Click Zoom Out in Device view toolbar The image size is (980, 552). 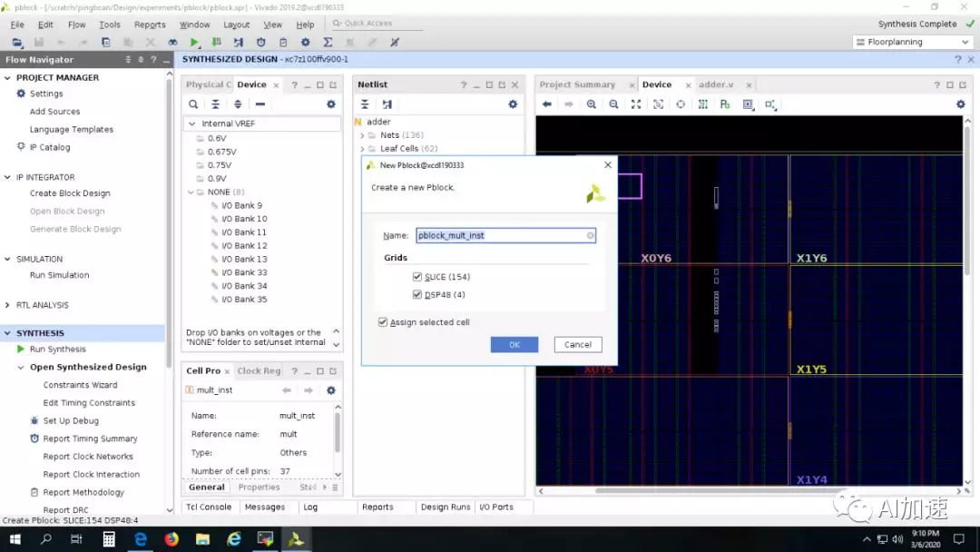tap(613, 104)
